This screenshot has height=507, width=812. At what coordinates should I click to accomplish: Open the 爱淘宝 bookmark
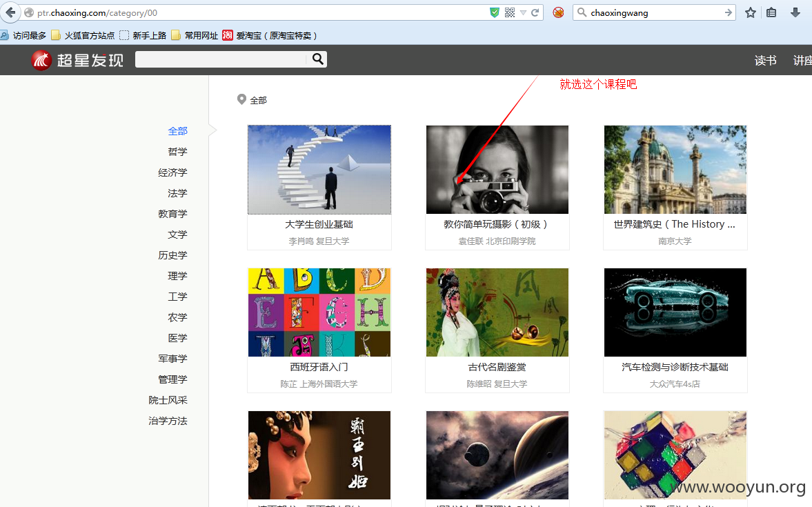pyautogui.click(x=270, y=35)
